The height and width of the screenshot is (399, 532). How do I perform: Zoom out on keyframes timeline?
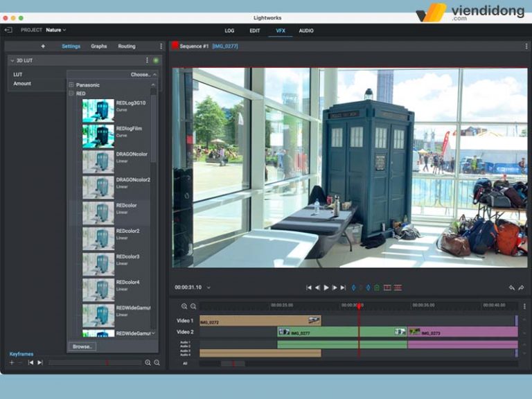(x=157, y=363)
